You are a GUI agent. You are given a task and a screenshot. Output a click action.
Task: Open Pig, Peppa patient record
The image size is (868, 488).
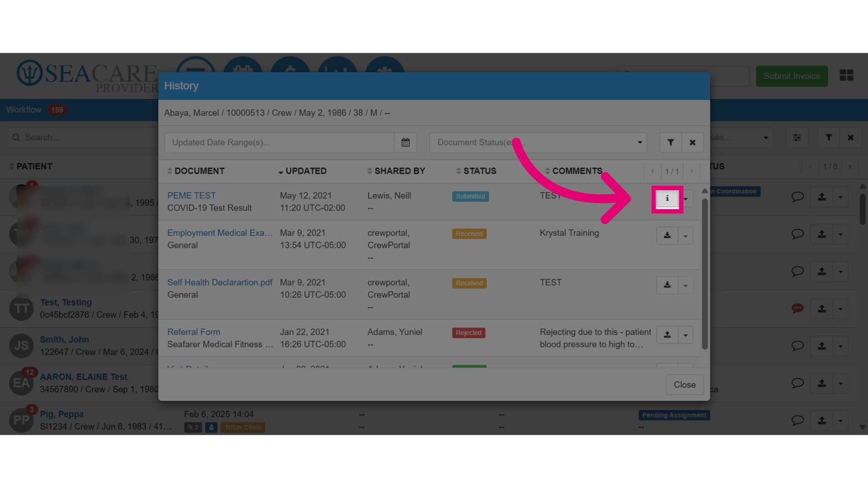[x=61, y=414]
